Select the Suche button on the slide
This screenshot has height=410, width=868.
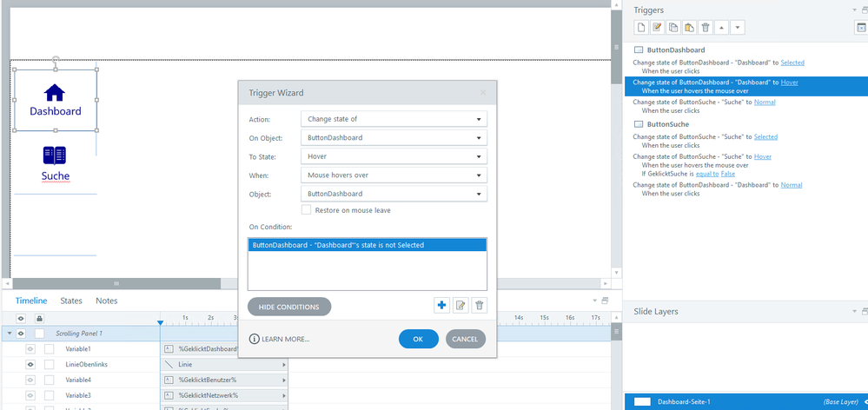pos(56,163)
